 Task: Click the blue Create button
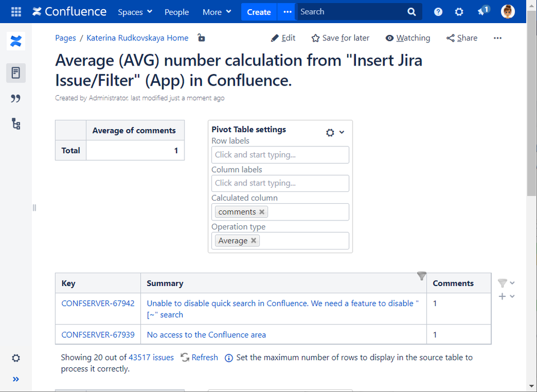[259, 12]
